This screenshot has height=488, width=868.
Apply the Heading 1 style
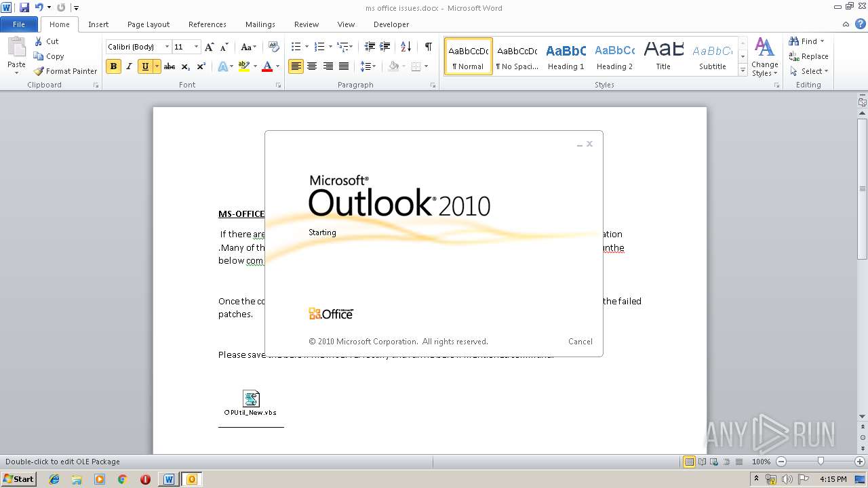[566, 56]
